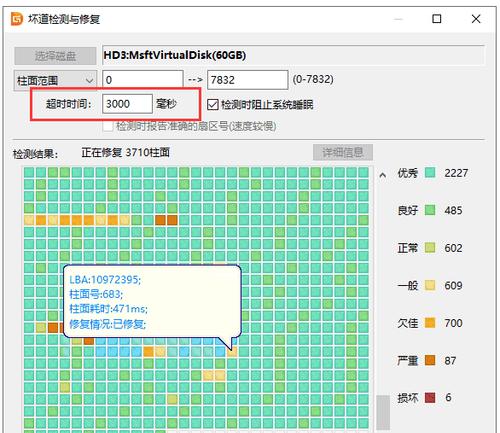Click the 超时时间 field showing 3000
Viewport: 500px width, 433px height.
127,104
